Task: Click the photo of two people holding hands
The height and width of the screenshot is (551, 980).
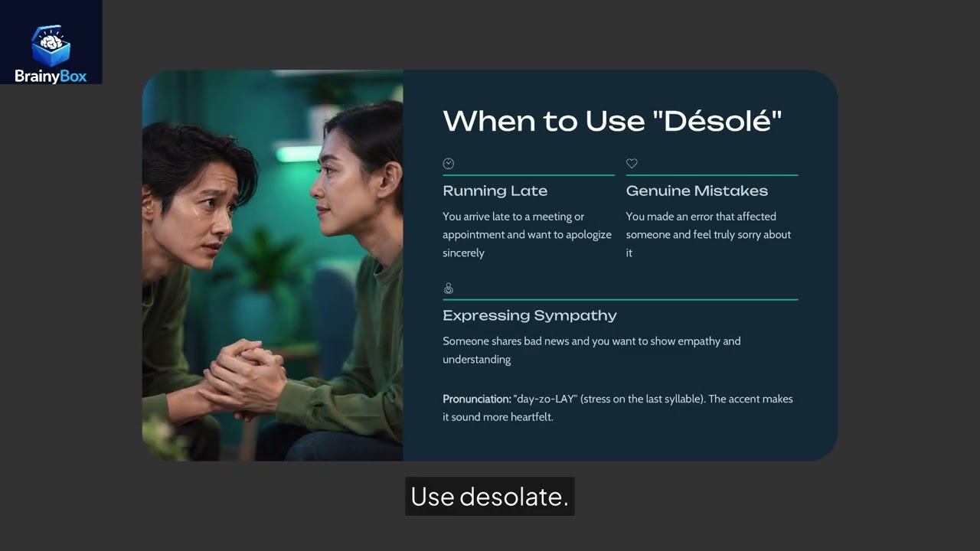Action: [273, 266]
